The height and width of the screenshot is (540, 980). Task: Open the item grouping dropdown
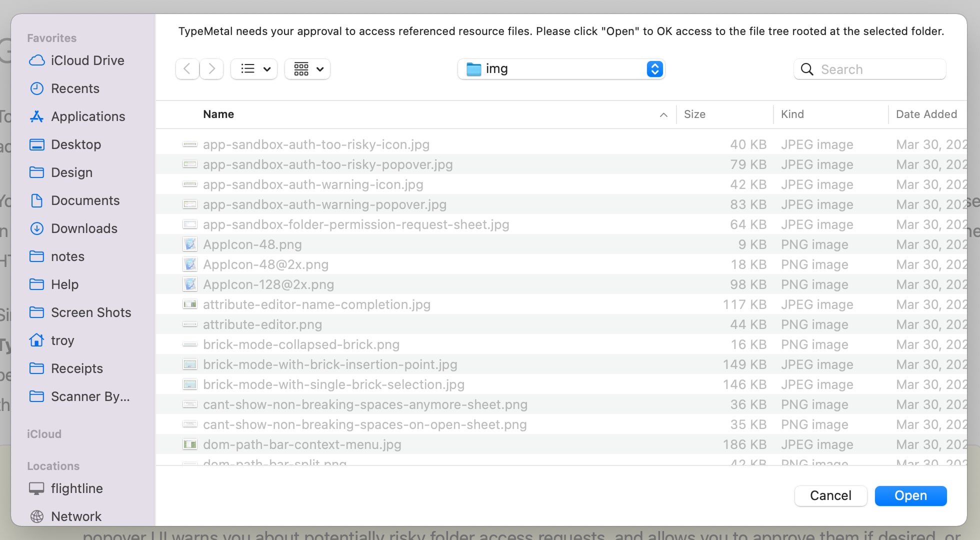tap(307, 69)
